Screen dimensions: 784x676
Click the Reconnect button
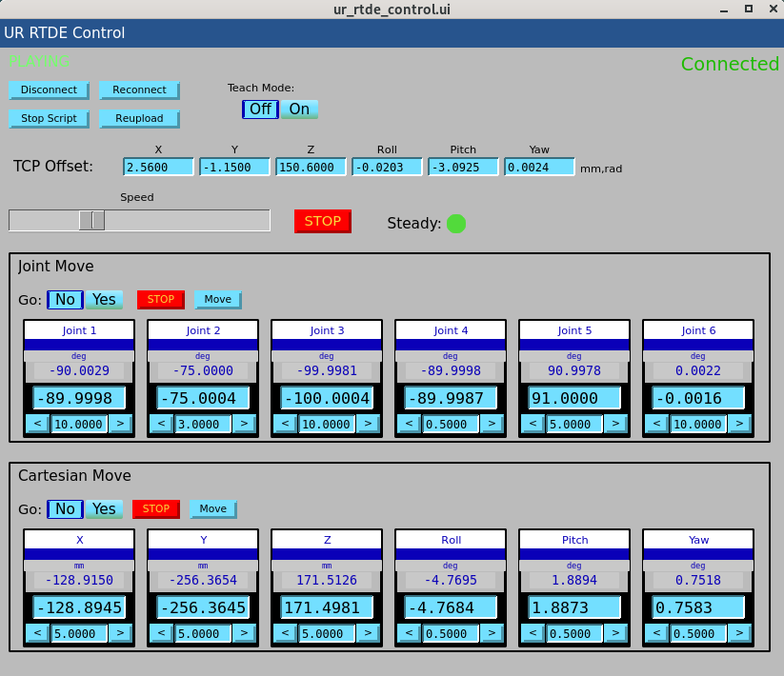pyautogui.click(x=139, y=89)
